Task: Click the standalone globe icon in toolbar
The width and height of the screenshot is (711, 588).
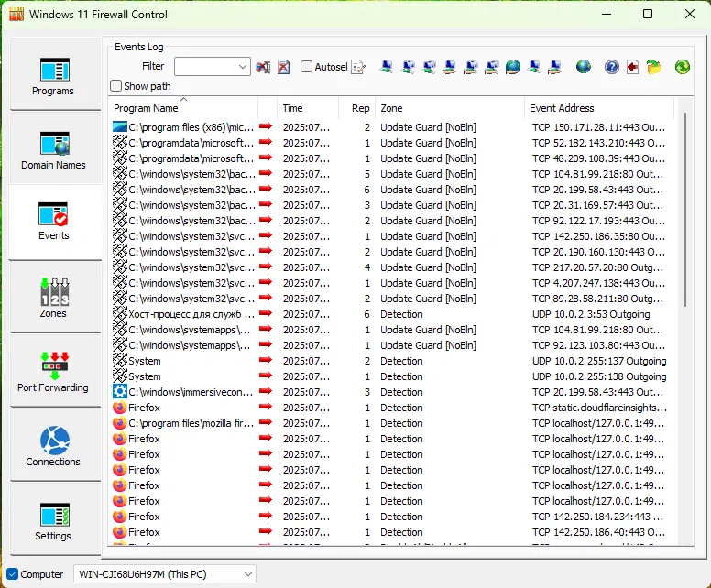Action: coord(584,67)
